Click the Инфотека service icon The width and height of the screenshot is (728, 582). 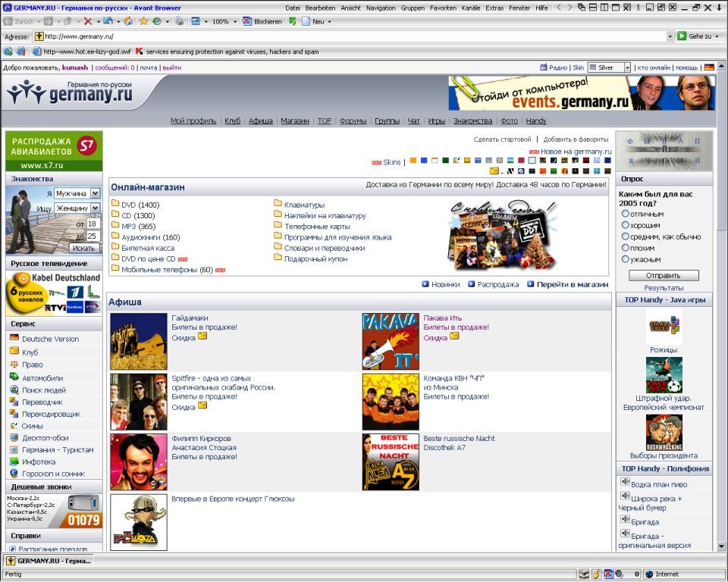point(14,462)
